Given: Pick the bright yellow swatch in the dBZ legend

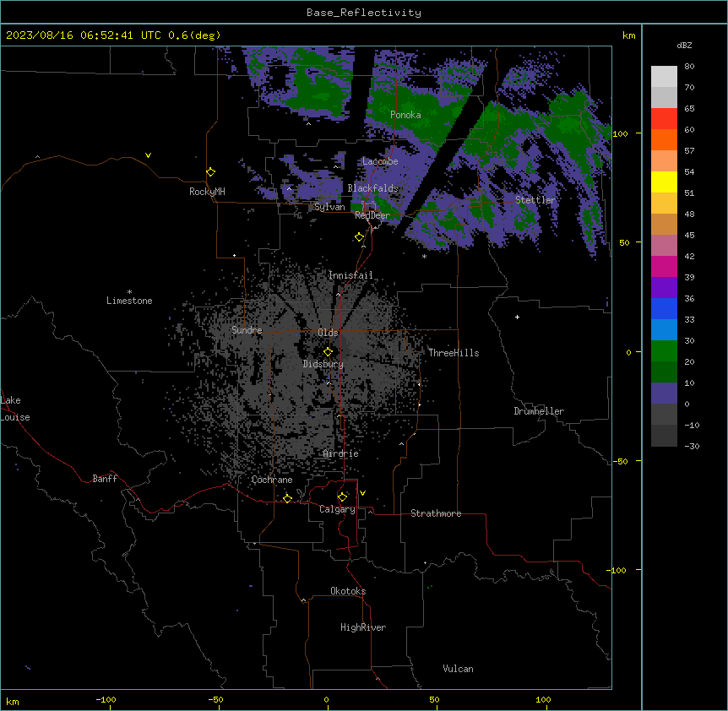Looking at the screenshot, I should click(x=664, y=182).
